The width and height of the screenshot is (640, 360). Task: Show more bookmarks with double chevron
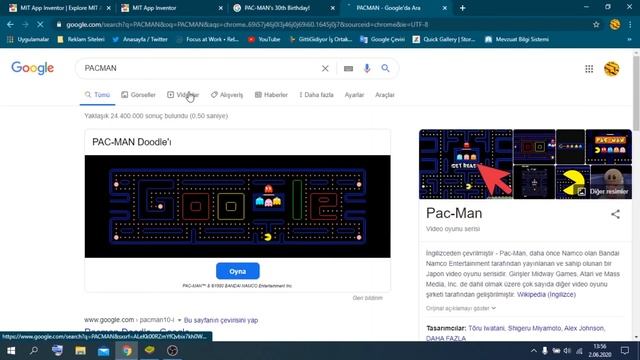click(x=629, y=40)
